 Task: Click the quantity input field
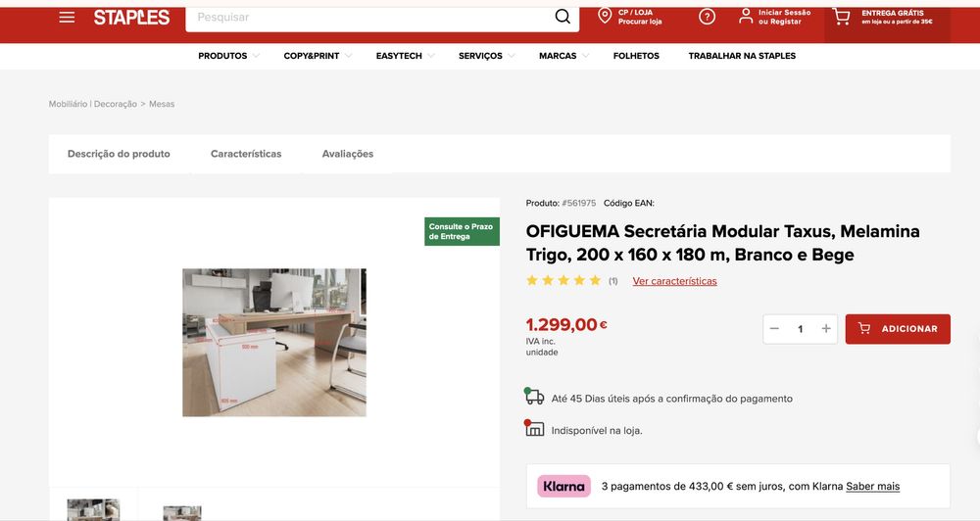click(800, 329)
